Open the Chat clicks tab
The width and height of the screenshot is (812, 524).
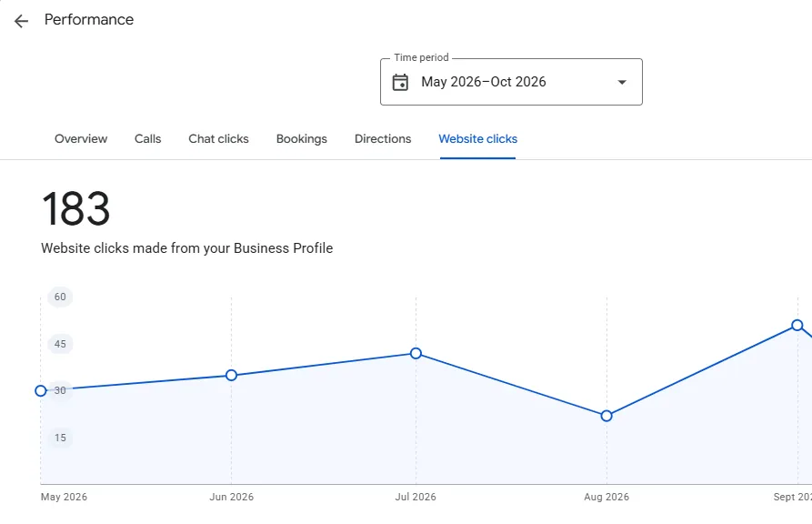pos(218,139)
